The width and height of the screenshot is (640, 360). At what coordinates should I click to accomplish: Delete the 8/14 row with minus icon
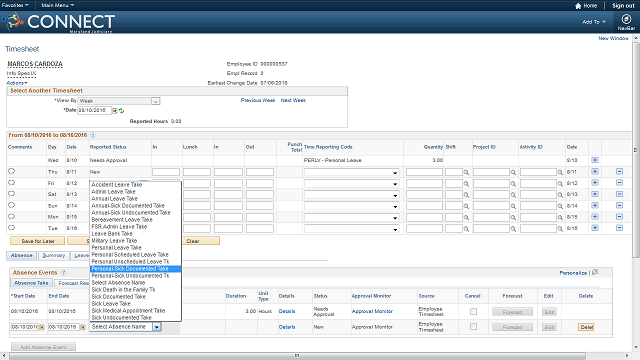tap(619, 205)
